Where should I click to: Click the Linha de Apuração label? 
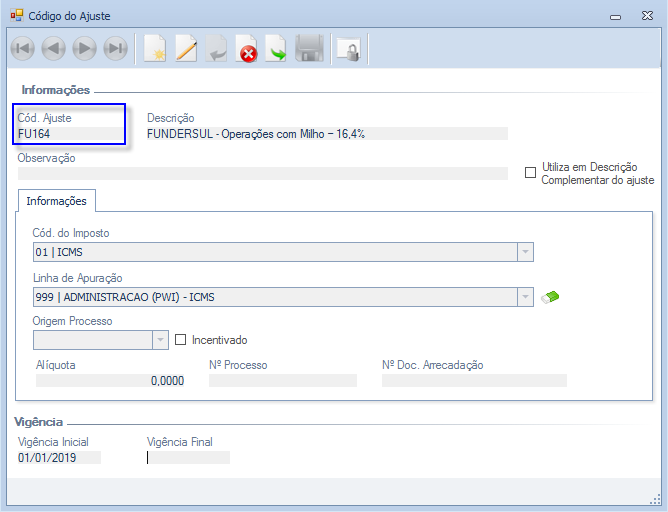tap(78, 278)
